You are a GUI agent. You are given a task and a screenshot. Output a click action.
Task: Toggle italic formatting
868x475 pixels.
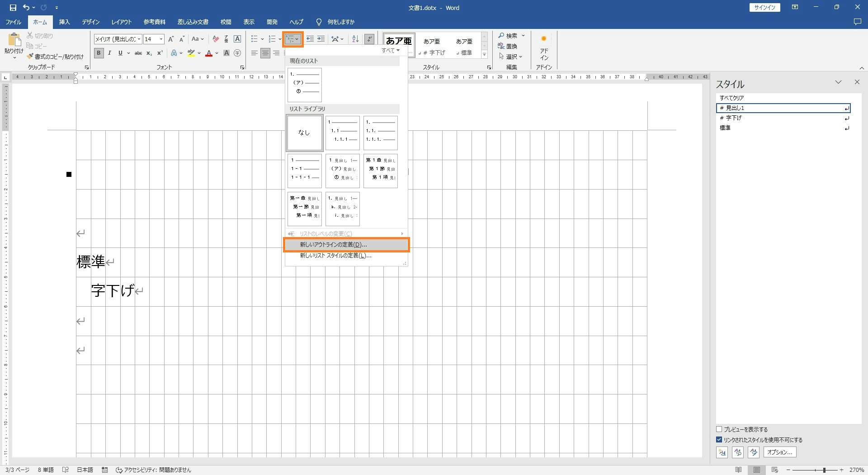[x=109, y=53]
